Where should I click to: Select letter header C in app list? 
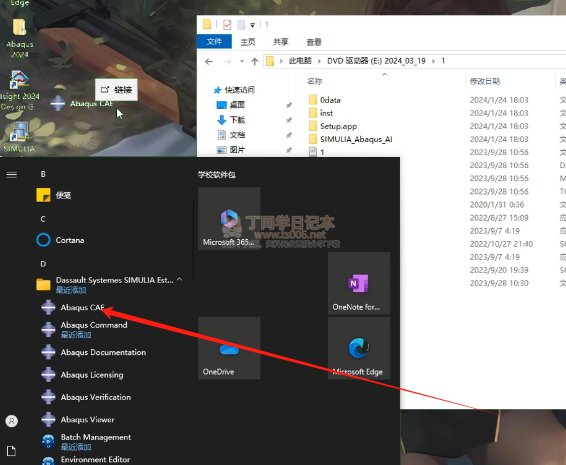click(x=43, y=219)
